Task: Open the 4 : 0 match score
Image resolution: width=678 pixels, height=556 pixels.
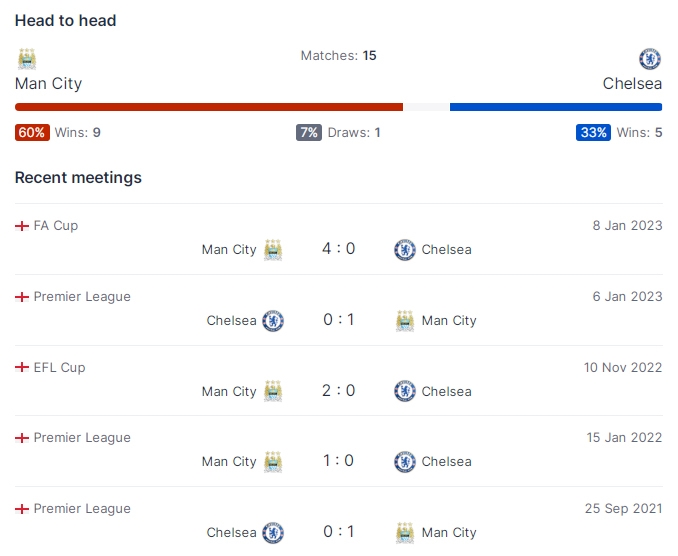Action: click(339, 249)
